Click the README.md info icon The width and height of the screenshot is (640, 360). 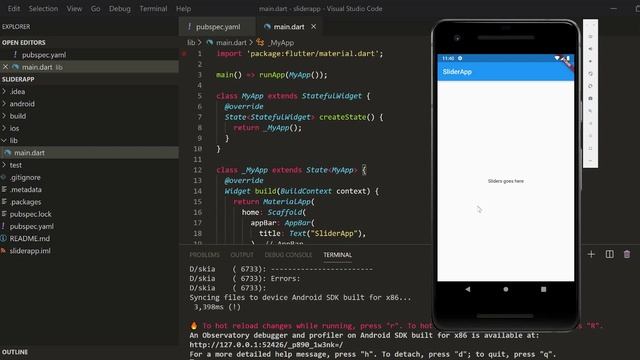point(4,238)
